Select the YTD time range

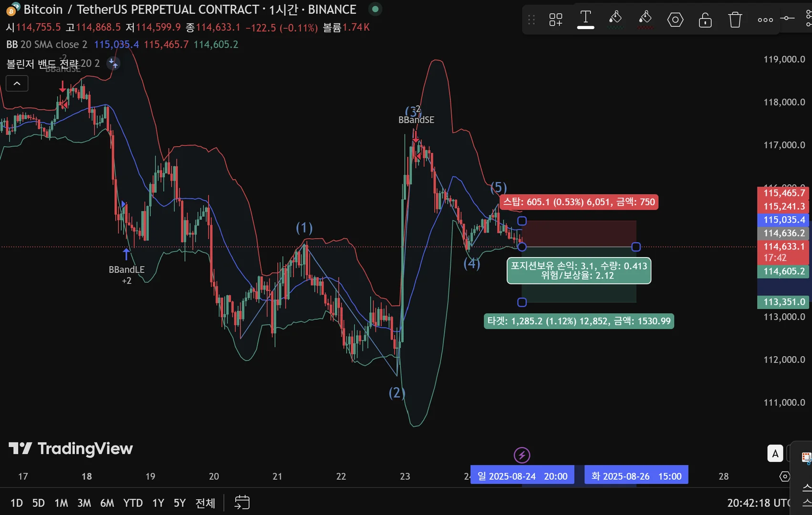point(133,503)
